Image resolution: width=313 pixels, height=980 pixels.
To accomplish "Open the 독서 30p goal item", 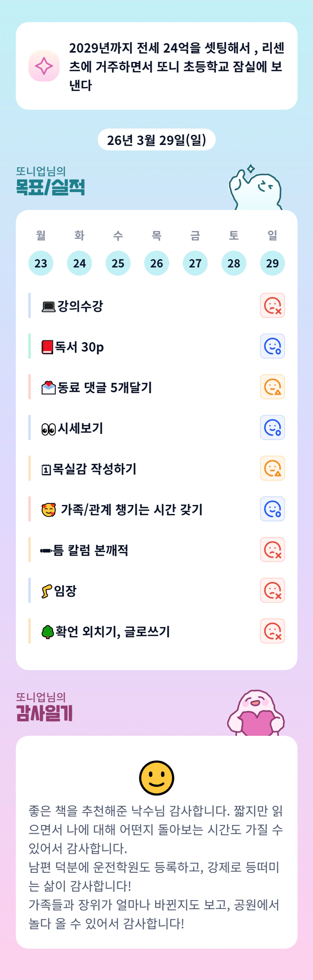I will click(79, 347).
